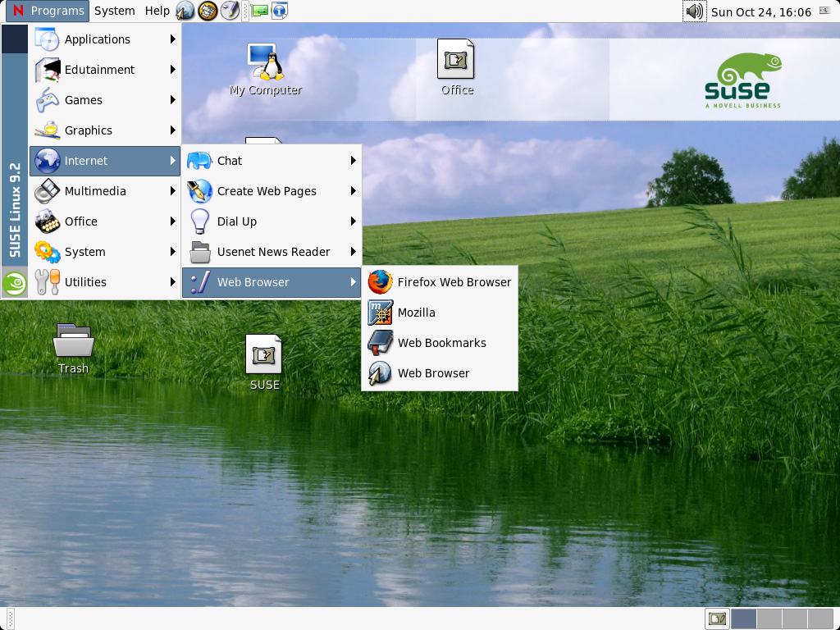Expand the Multimedia submenu arrow
Image resolution: width=840 pixels, height=630 pixels.
172,191
